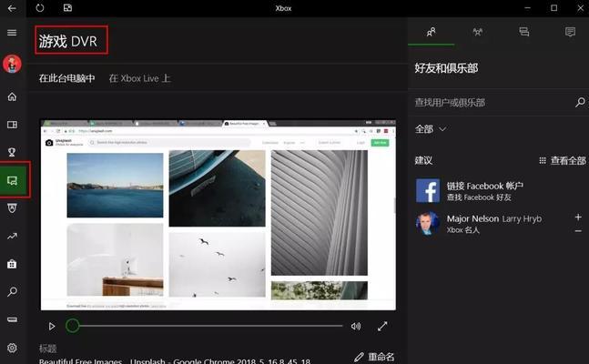The image size is (589, 364).
Task: Click 查看全部 to view all suggestions
Action: [x=563, y=161]
